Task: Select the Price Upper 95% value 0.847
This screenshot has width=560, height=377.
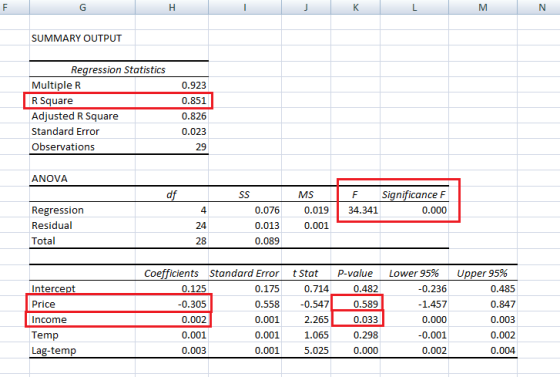Action: pyautogui.click(x=503, y=304)
